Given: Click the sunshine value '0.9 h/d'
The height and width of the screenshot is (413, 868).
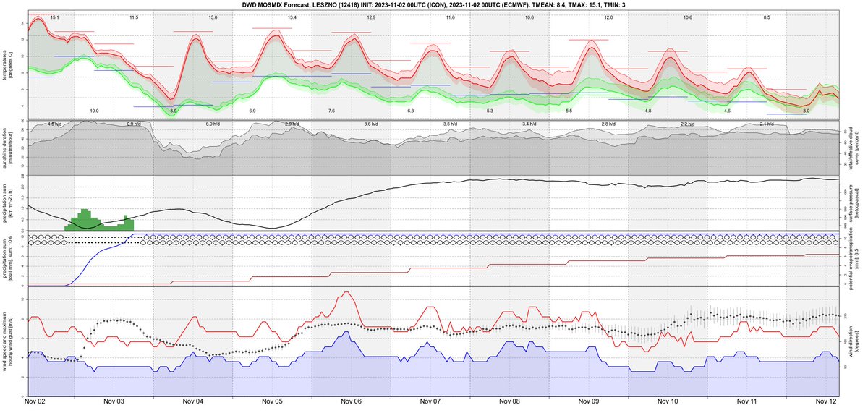Looking at the screenshot, I should 134,124.
